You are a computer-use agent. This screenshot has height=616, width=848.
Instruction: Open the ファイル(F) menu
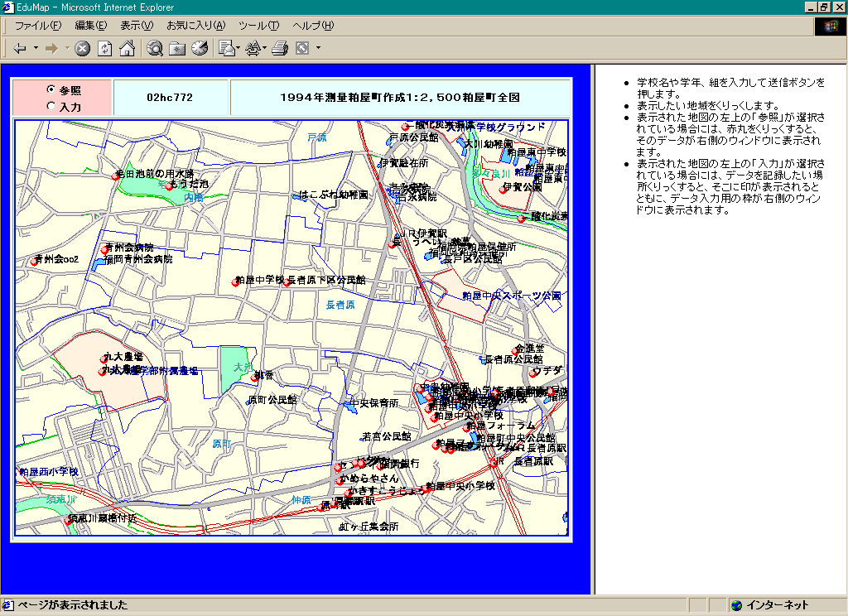pos(37,26)
